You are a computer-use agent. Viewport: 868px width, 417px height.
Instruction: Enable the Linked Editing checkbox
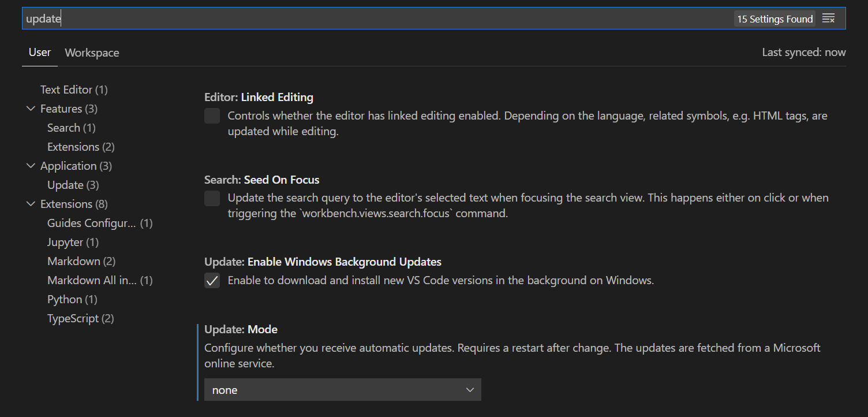pyautogui.click(x=212, y=116)
